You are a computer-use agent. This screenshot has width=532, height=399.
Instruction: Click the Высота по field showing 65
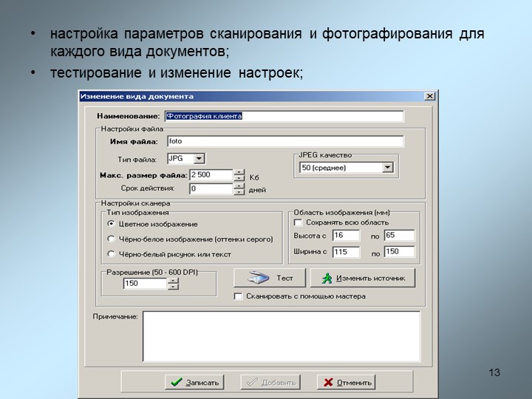[x=399, y=235]
